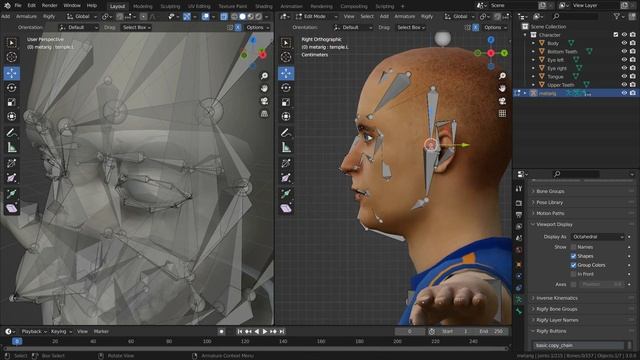Jump to the start frame

(240, 331)
